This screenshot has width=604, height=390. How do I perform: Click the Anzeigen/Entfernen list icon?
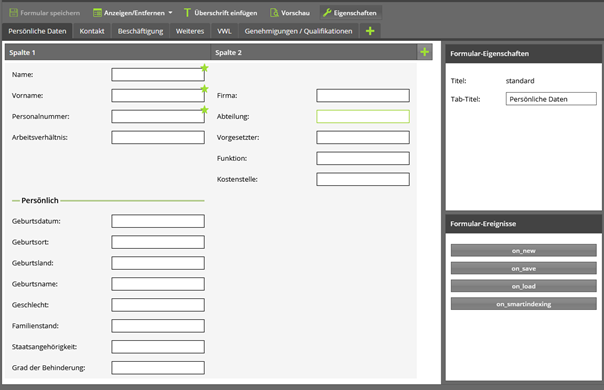(x=97, y=13)
